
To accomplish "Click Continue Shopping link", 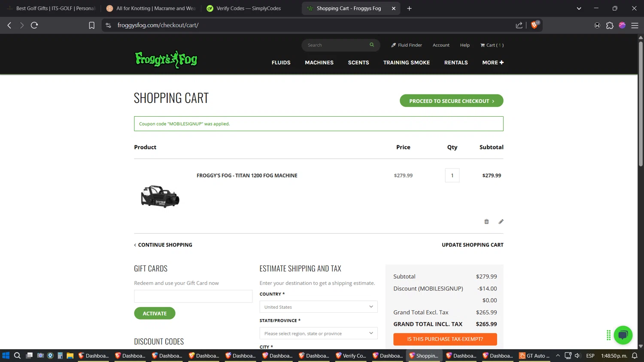I will (163, 245).
